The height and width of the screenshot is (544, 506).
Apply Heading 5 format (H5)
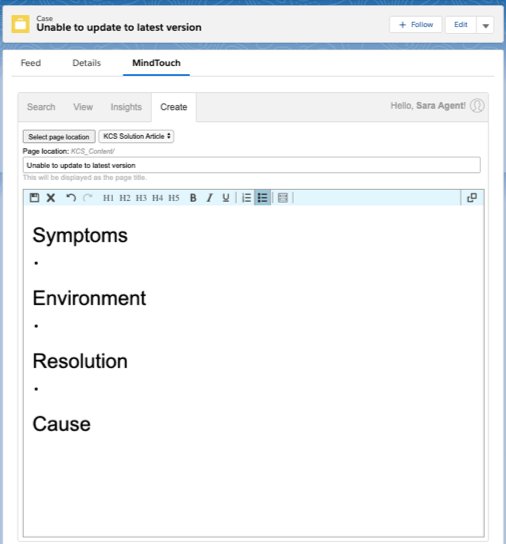(x=174, y=198)
